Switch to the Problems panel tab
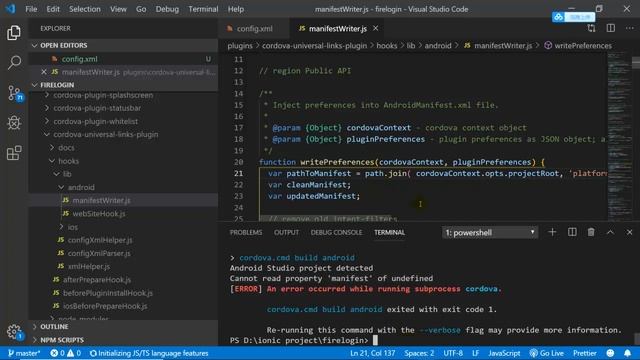This screenshot has width=640, height=360. click(246, 232)
